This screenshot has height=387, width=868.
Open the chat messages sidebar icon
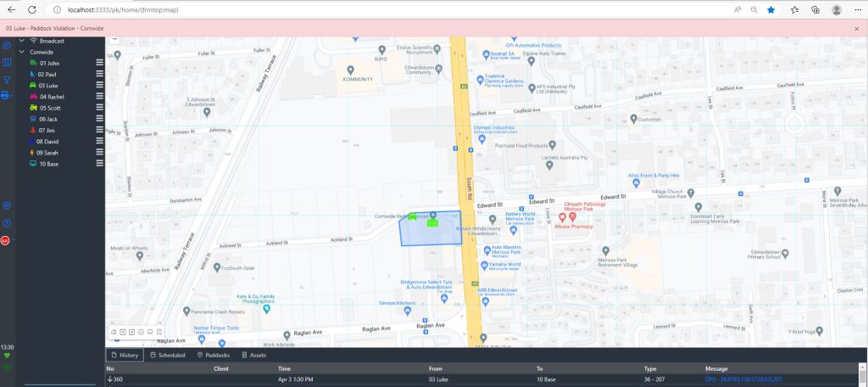coord(7,45)
